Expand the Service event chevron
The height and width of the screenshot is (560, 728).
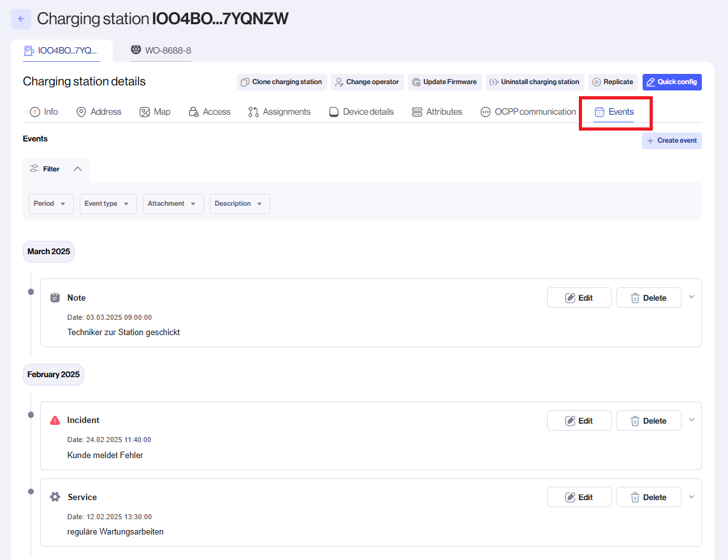click(691, 497)
